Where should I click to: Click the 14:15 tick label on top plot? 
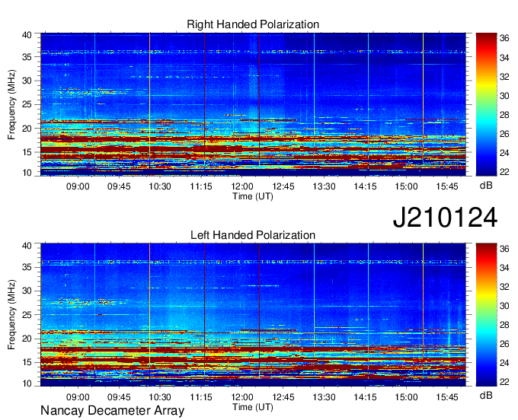pyautogui.click(x=365, y=186)
